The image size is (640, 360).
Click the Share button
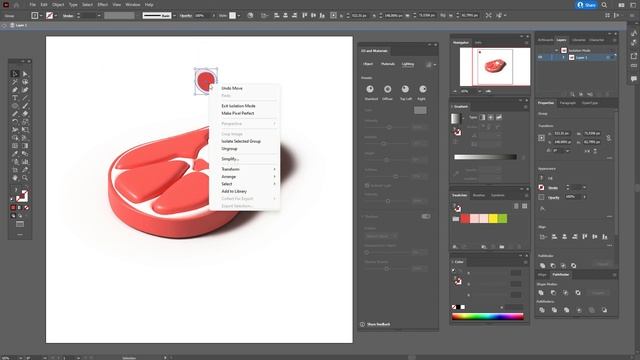(x=586, y=5)
